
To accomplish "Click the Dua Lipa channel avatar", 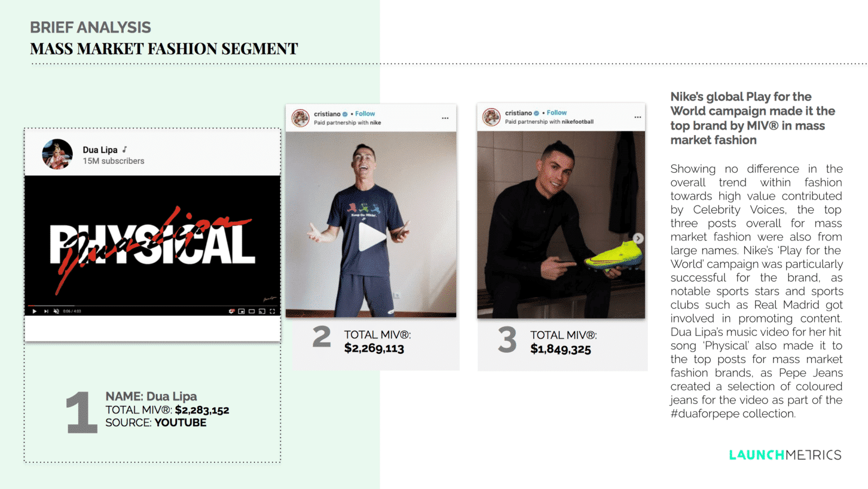I will click(57, 154).
